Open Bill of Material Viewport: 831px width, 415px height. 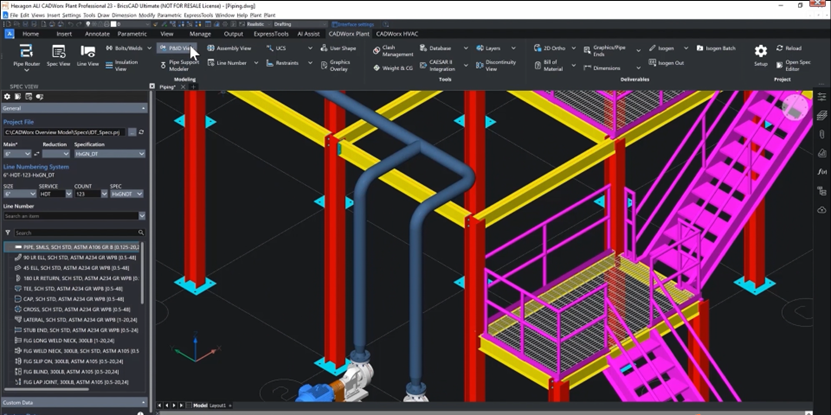pos(549,65)
